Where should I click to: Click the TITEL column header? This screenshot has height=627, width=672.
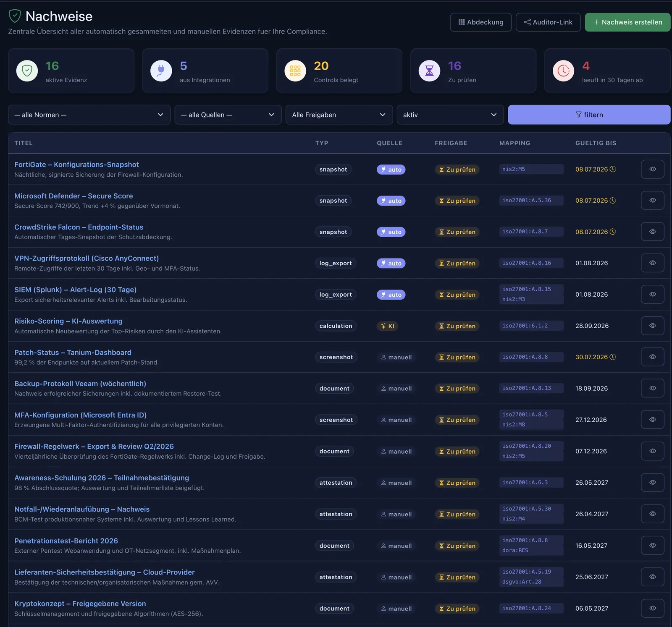24,143
